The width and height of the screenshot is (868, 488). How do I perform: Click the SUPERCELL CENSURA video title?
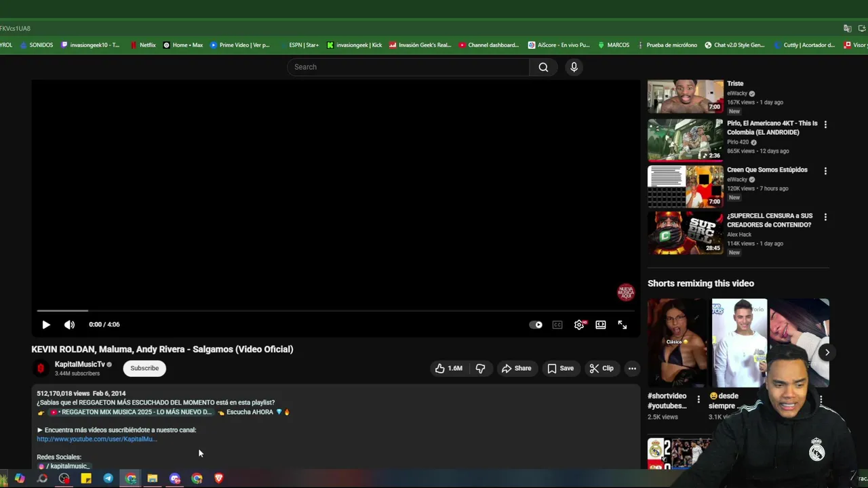tap(770, 220)
